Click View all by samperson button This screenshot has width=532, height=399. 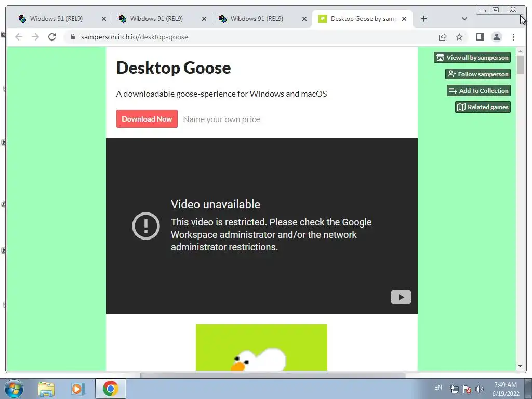pos(472,57)
